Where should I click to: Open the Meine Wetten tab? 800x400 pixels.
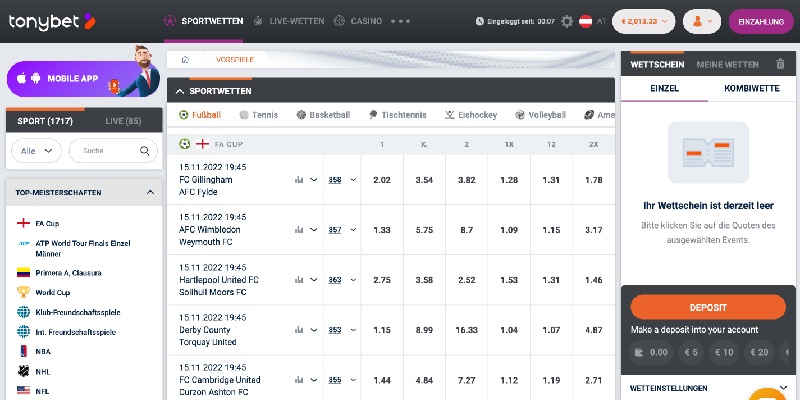(x=728, y=64)
